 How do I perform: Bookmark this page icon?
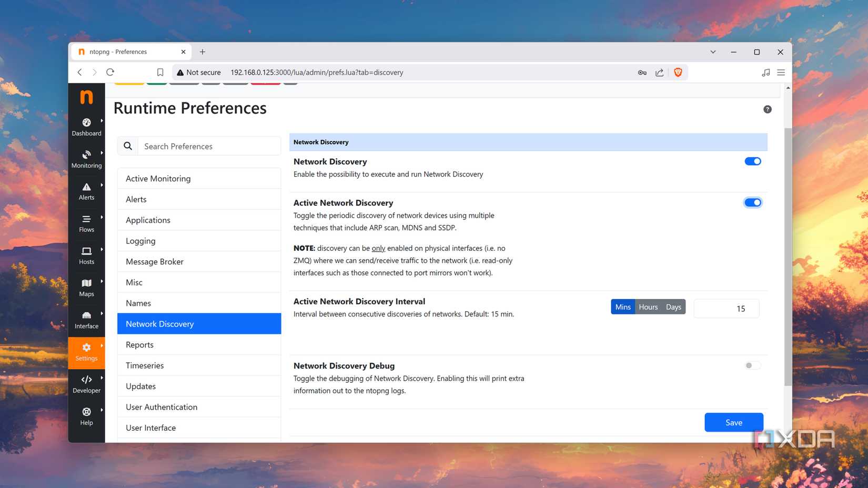[160, 72]
